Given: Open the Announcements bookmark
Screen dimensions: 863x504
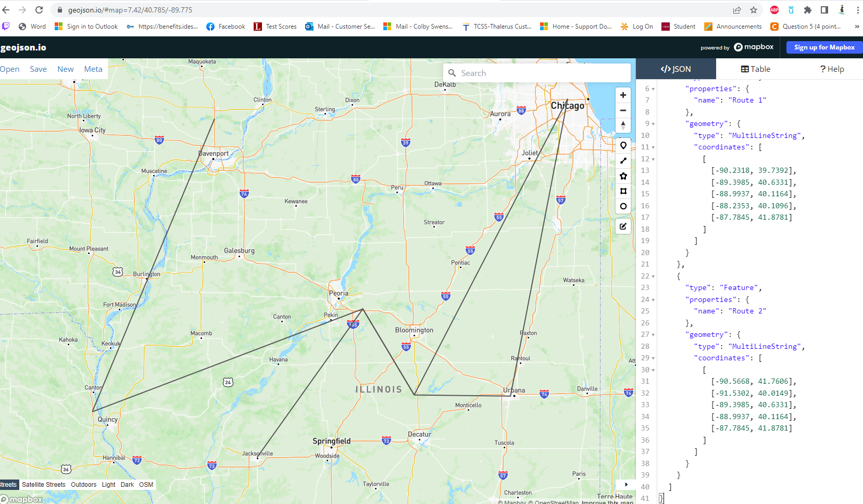Looking at the screenshot, I should coord(733,27).
